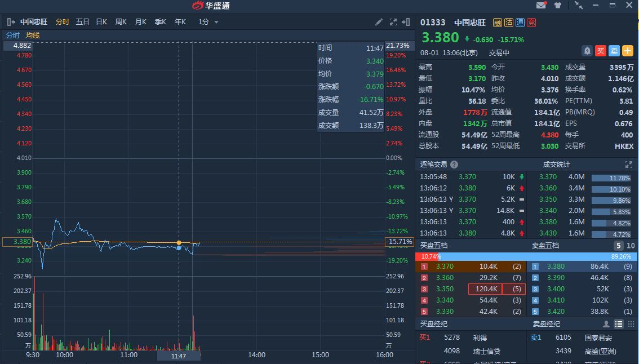Show broker queue person view
639x364 pixels.
click(606, 324)
